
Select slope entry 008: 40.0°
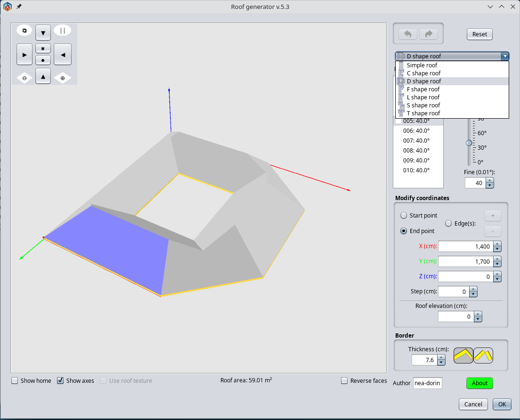click(x=418, y=151)
